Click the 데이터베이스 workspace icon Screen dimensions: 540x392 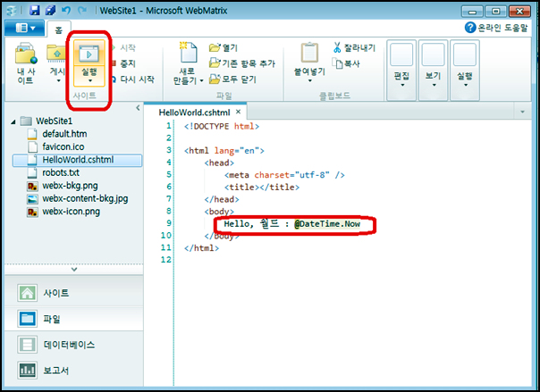tap(27, 345)
